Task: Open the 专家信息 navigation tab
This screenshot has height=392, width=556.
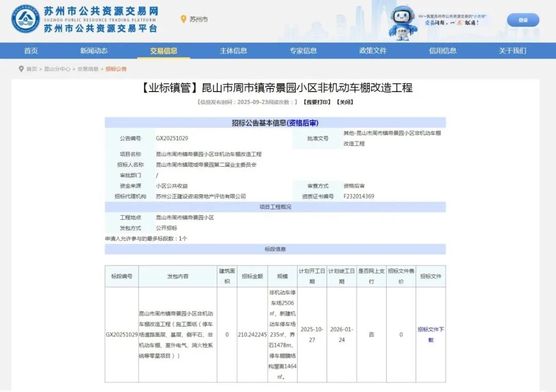Action: 303,51
